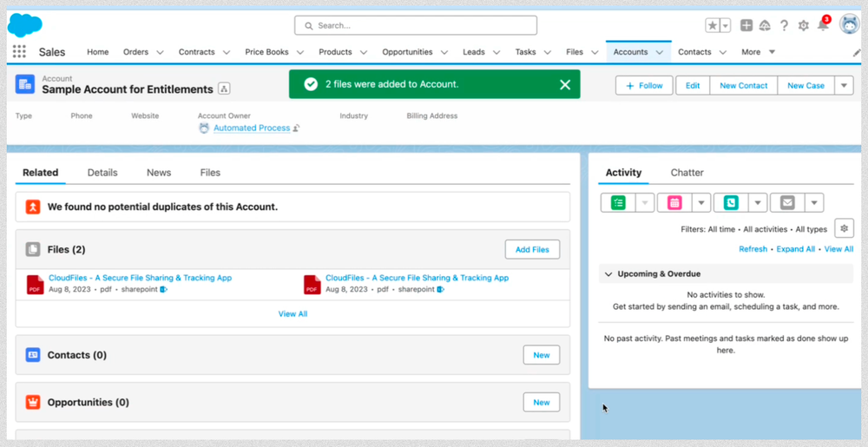Expand the Accounts tab dropdown chevron
This screenshot has width=868, height=447.
(x=660, y=52)
